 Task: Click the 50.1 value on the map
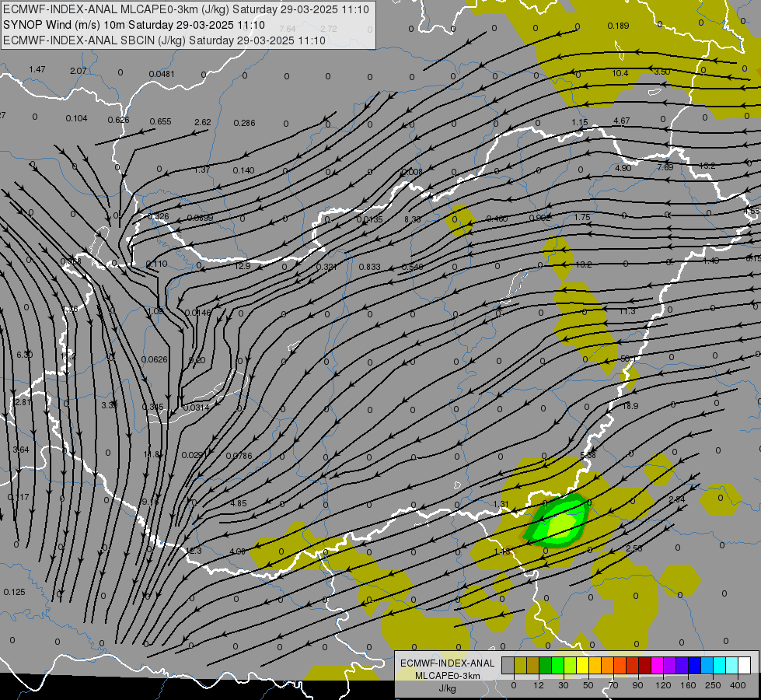click(x=629, y=359)
